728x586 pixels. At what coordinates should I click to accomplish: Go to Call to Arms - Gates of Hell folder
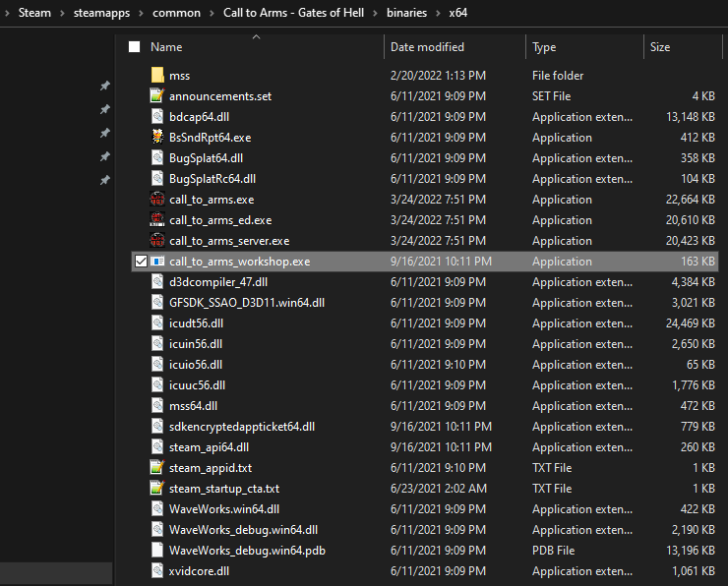click(x=293, y=13)
